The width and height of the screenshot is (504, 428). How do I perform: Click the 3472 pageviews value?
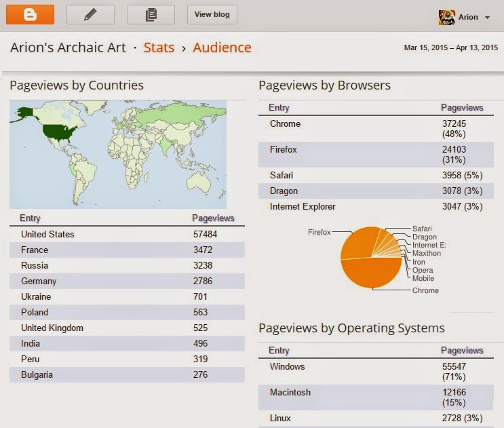pos(203,250)
